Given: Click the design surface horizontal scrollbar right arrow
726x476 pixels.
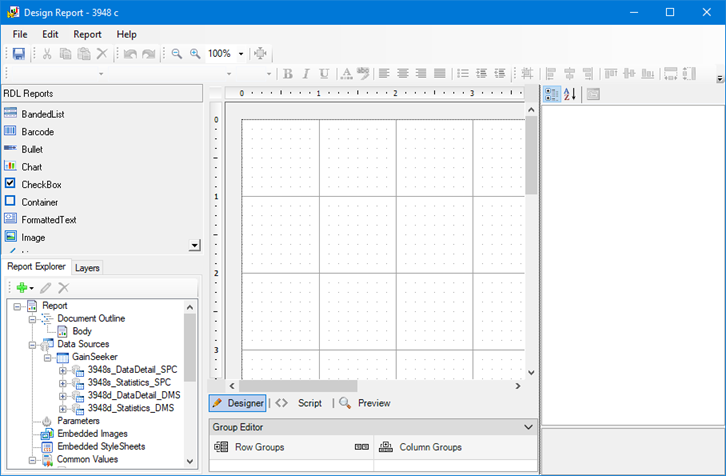Looking at the screenshot, I should 517,385.
